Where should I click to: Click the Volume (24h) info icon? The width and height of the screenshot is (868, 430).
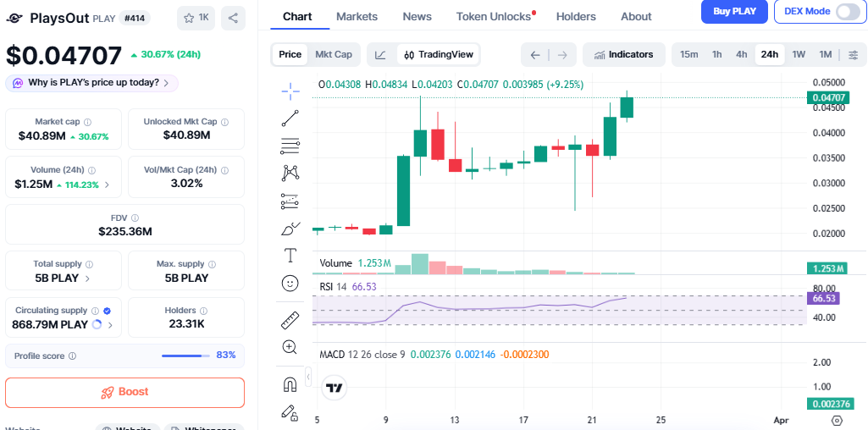pyautogui.click(x=92, y=170)
